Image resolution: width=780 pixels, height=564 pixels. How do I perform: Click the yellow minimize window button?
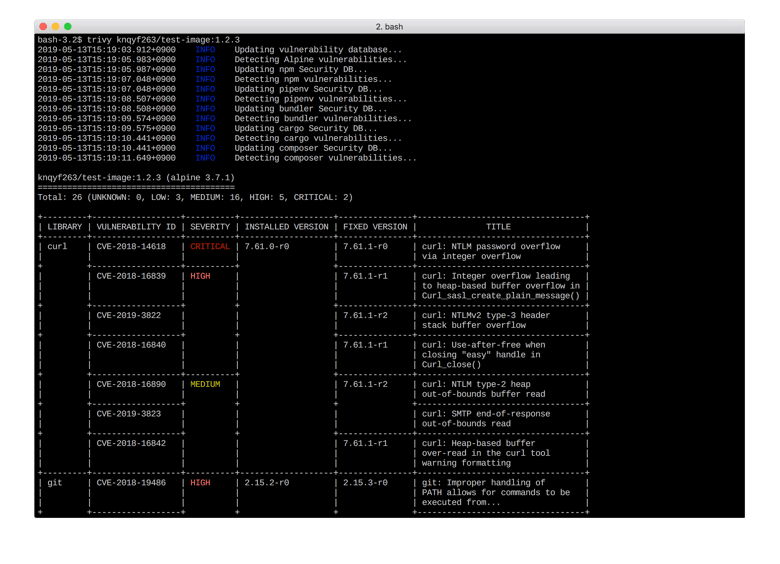tap(56, 26)
